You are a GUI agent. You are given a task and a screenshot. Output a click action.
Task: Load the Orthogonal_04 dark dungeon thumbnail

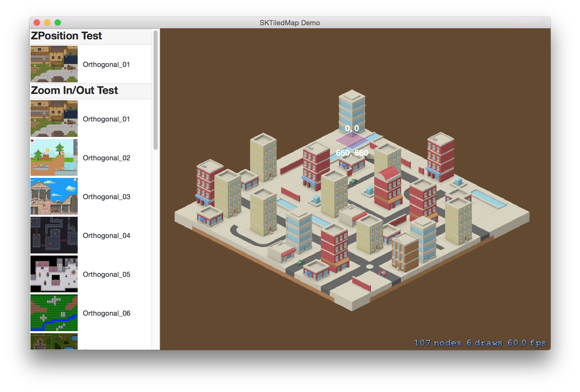[54, 235]
